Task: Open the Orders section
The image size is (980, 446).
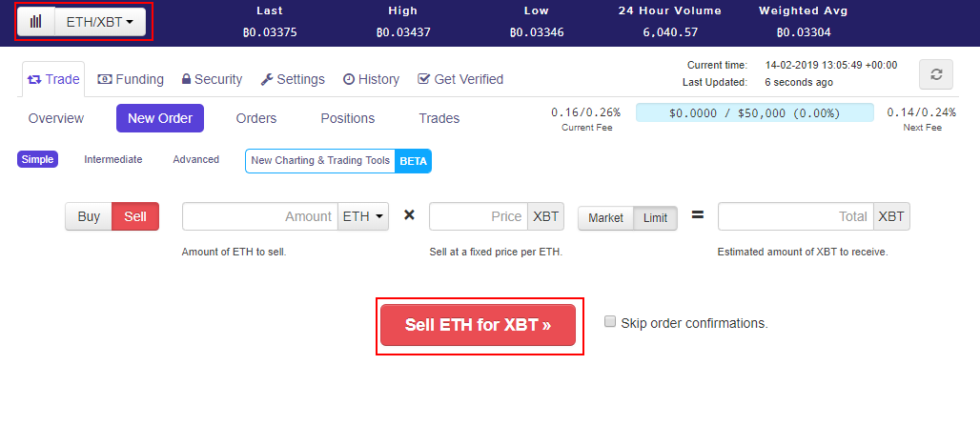Action: (x=256, y=118)
